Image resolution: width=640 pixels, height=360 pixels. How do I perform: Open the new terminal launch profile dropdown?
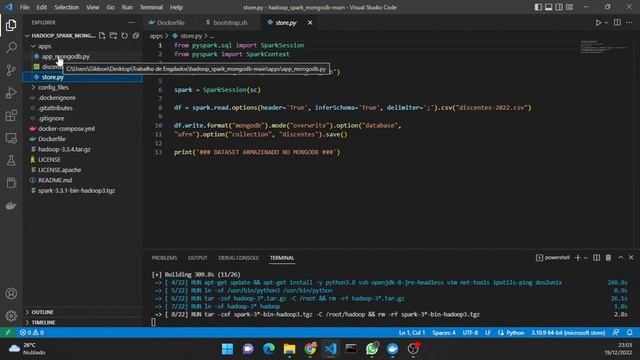(x=586, y=258)
